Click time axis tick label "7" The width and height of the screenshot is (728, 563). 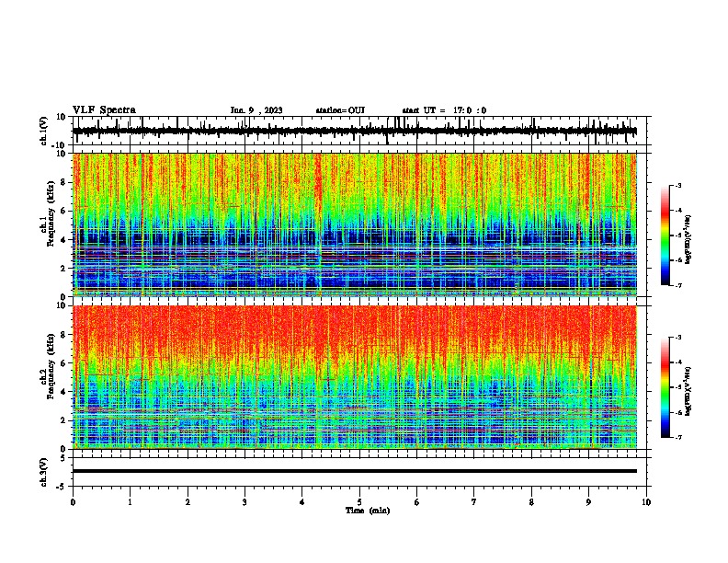[474, 502]
